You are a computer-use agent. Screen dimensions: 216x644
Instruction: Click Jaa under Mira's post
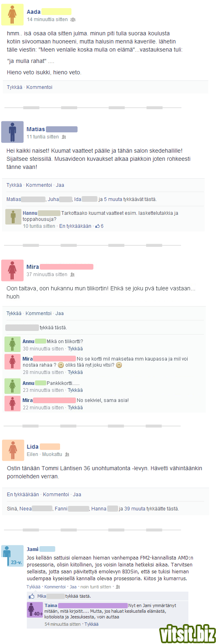coord(60,313)
